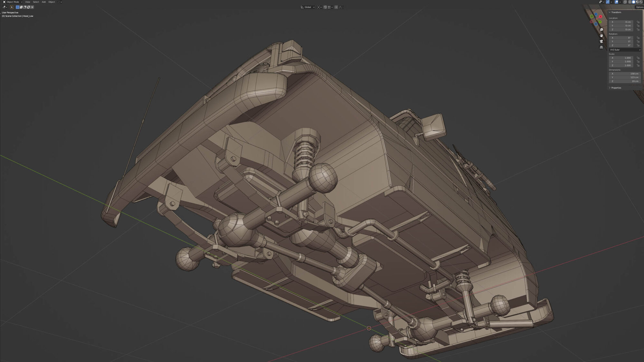Open the Add menu

click(44, 2)
